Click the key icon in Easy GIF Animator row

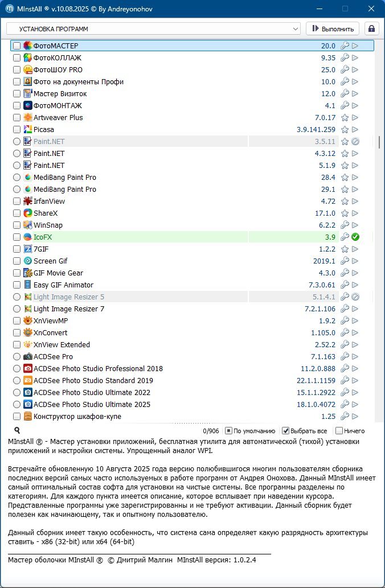(x=345, y=285)
